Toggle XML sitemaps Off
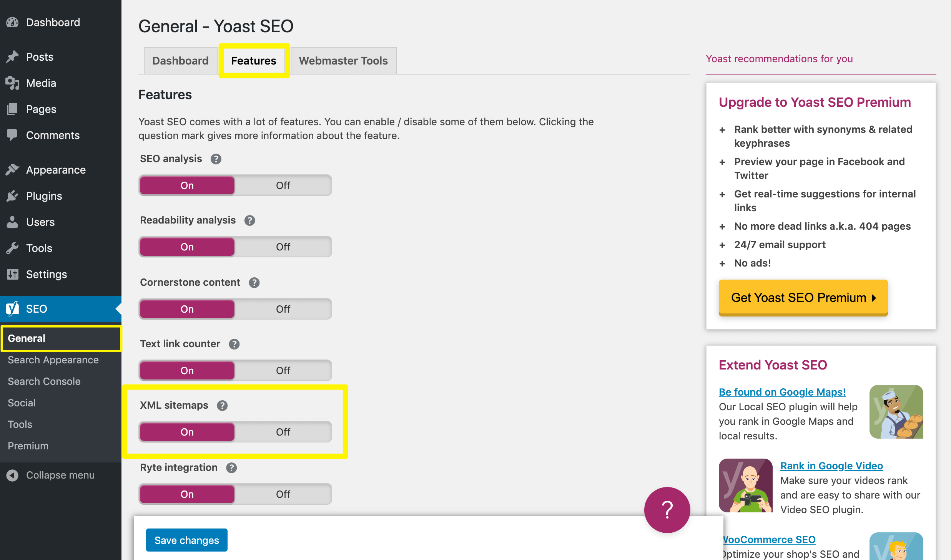This screenshot has width=951, height=560. click(283, 431)
